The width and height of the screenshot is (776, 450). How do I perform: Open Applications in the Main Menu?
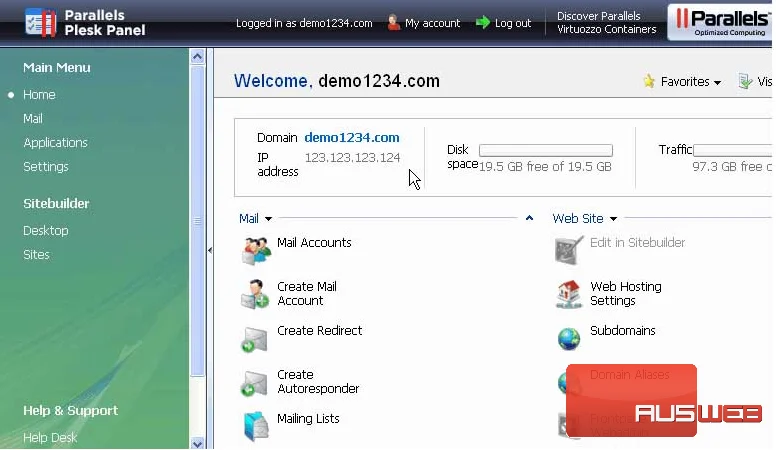(x=55, y=143)
